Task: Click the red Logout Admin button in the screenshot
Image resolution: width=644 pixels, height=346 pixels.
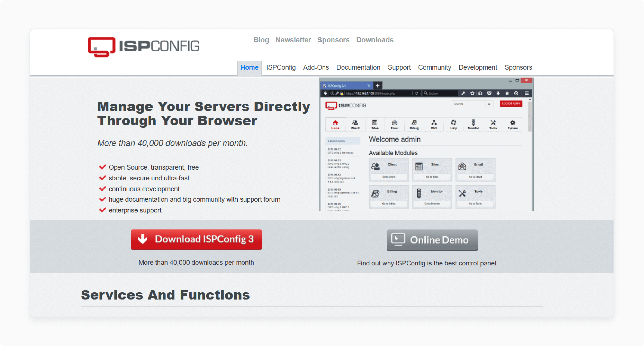Action: pos(511,103)
